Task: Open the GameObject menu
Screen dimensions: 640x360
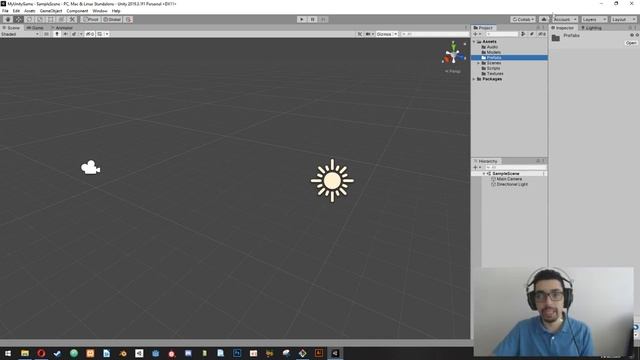Action: pyautogui.click(x=51, y=11)
